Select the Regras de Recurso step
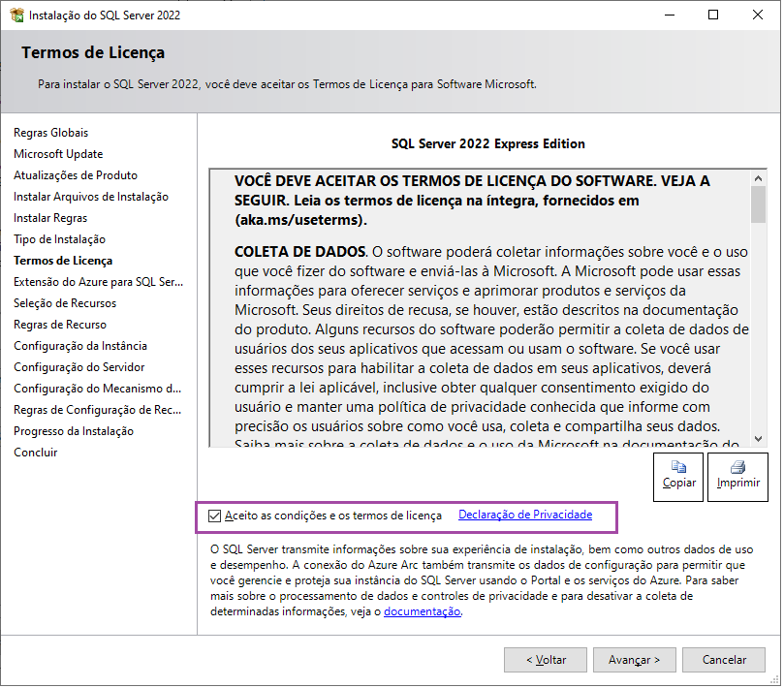The width and height of the screenshot is (784, 688). [60, 326]
